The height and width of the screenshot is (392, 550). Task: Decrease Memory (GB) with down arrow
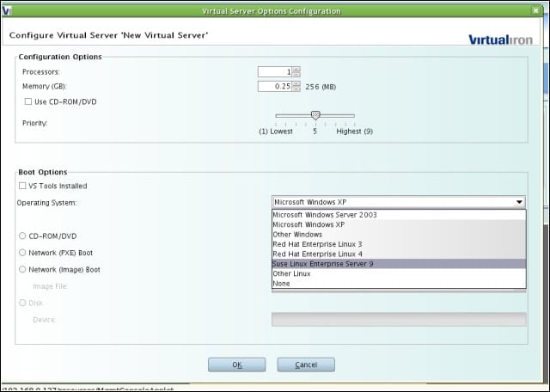click(296, 89)
